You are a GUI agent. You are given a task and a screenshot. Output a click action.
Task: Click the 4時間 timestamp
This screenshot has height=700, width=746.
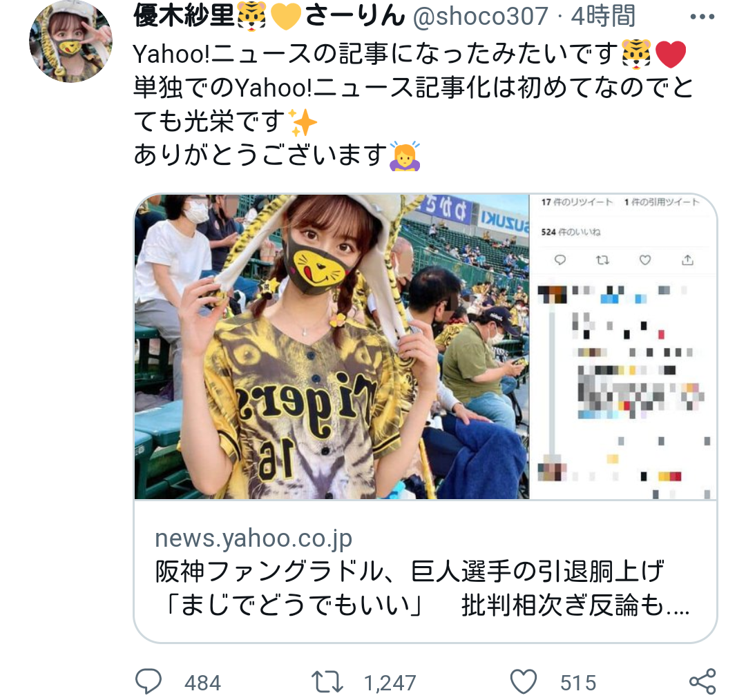point(603,16)
